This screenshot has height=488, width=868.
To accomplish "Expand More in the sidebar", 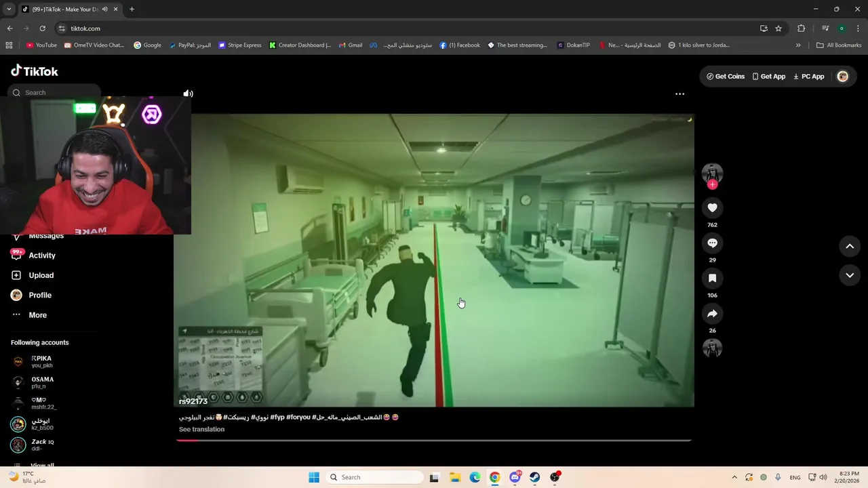I will (x=29, y=315).
